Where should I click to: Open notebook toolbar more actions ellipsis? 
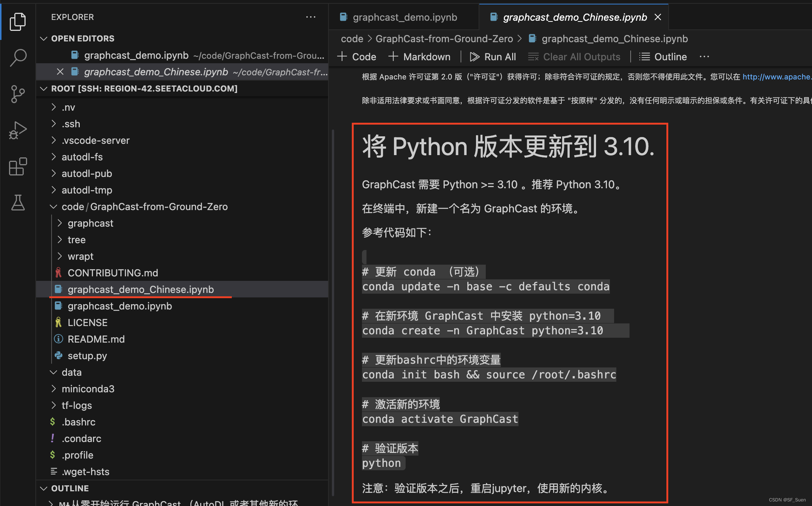click(704, 56)
